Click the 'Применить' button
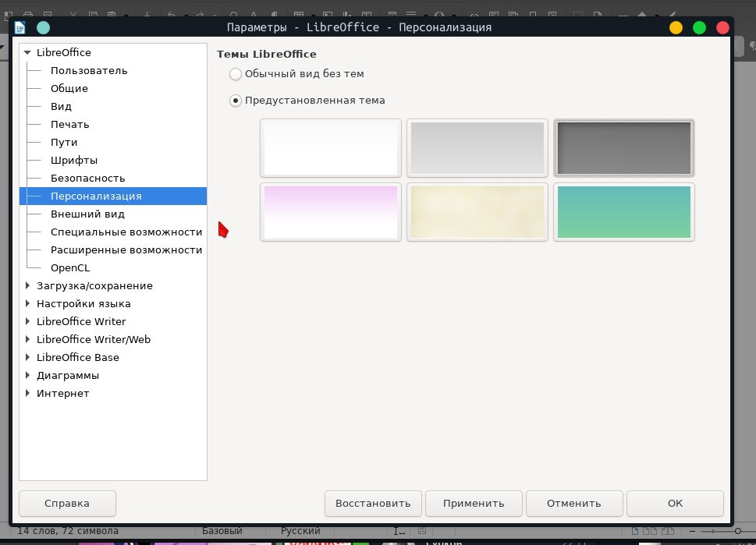Viewport: 756px width, 545px height. (x=474, y=503)
